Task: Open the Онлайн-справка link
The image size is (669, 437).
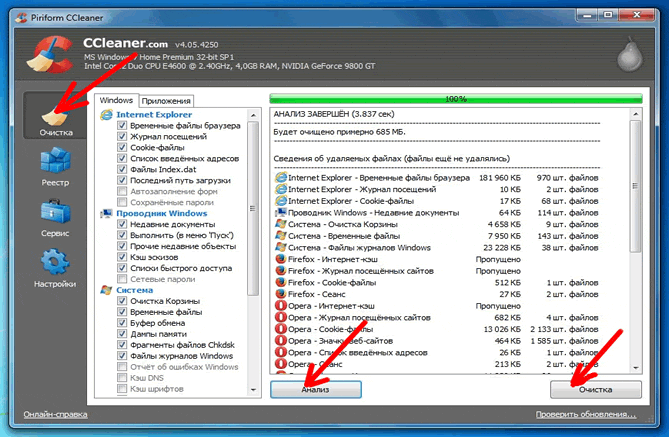Action: (x=55, y=414)
